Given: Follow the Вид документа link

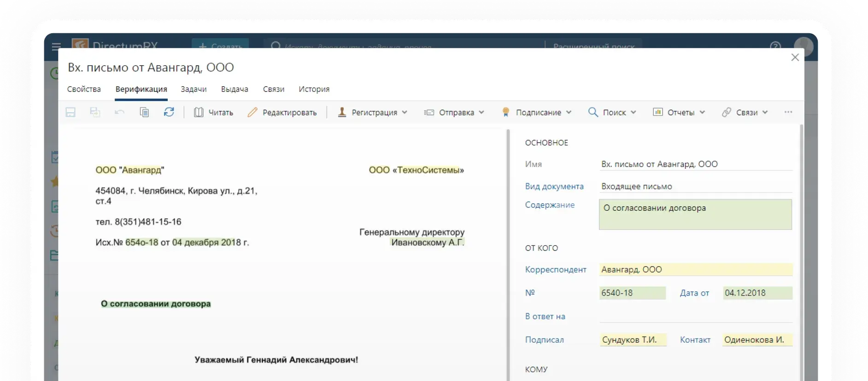Looking at the screenshot, I should (x=554, y=186).
